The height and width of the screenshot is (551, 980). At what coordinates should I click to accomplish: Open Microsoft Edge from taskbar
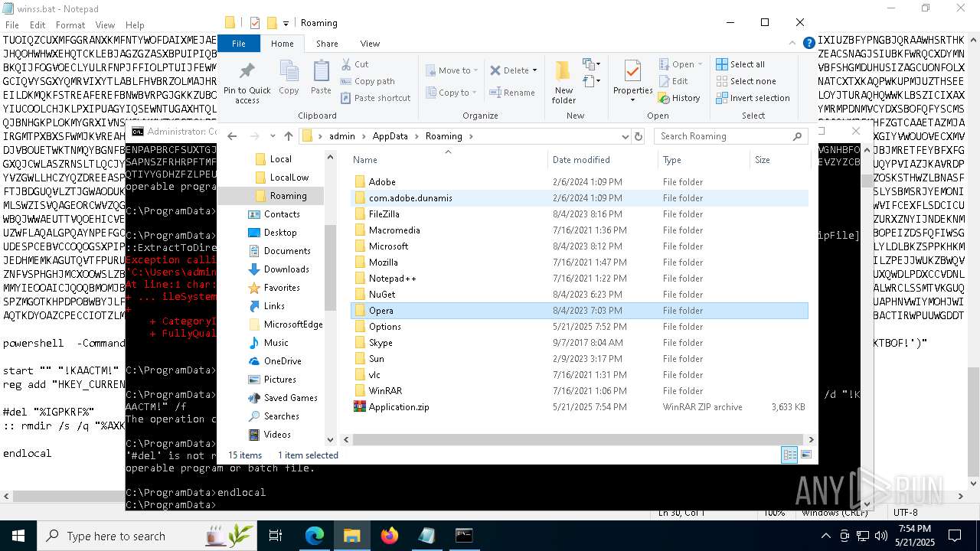point(315,536)
